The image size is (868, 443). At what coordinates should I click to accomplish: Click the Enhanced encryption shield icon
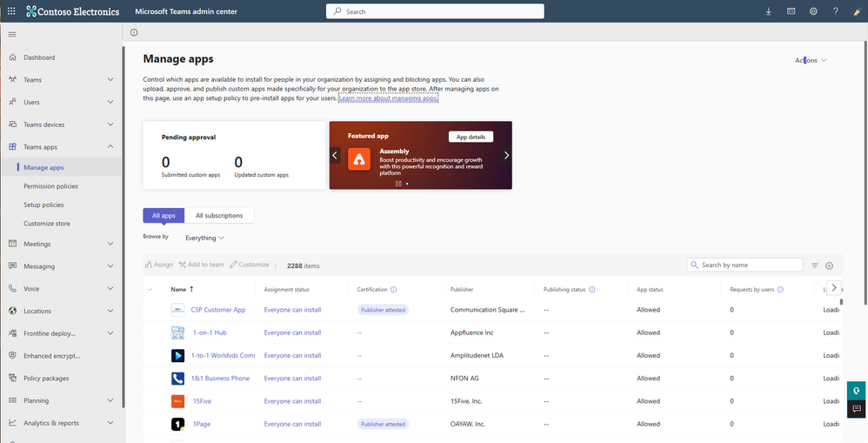[13, 355]
